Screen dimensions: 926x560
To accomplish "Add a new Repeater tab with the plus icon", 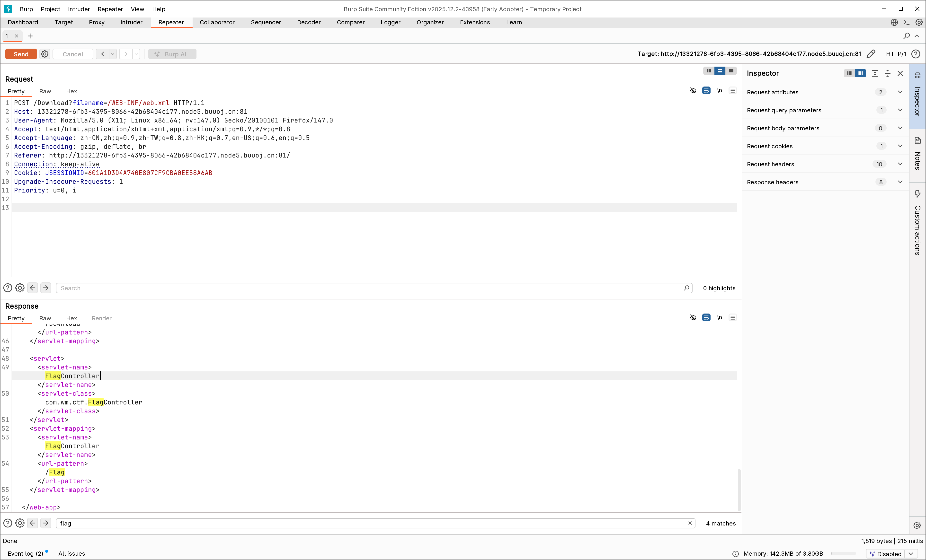I will (30, 36).
